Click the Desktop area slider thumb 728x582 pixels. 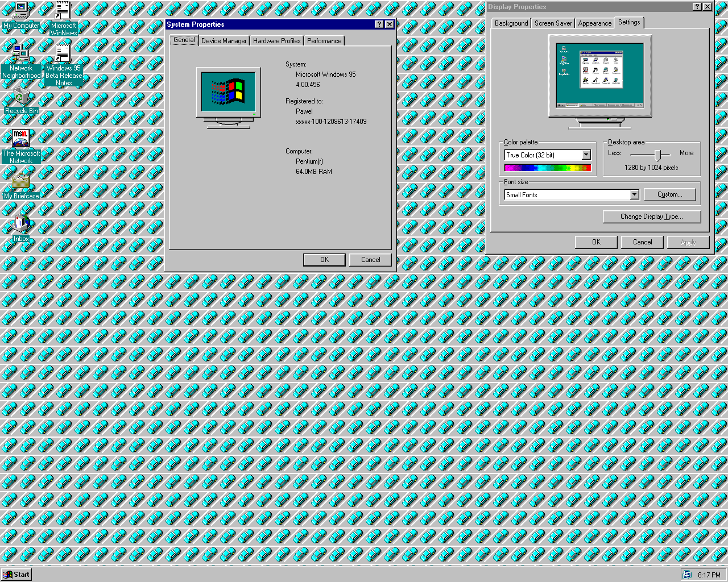[657, 155]
